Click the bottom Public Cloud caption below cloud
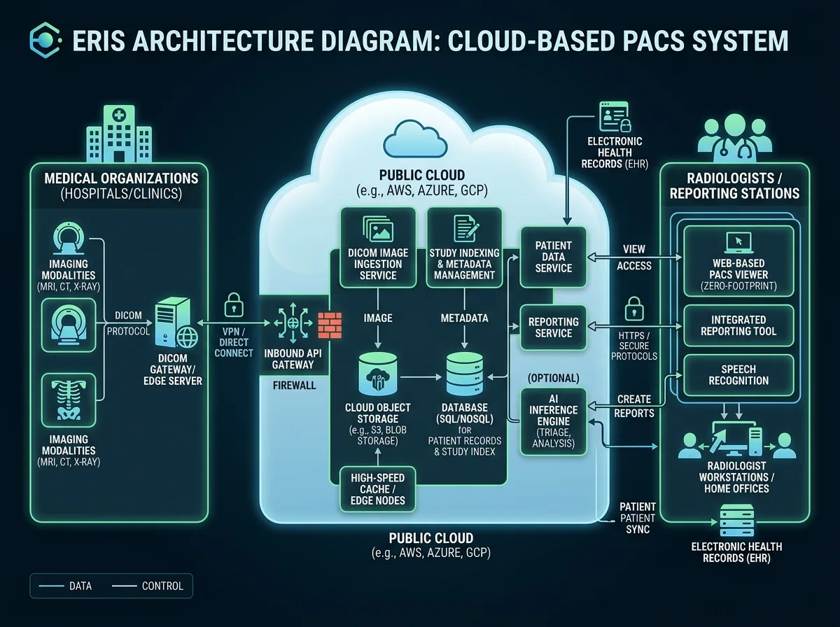 (431, 546)
